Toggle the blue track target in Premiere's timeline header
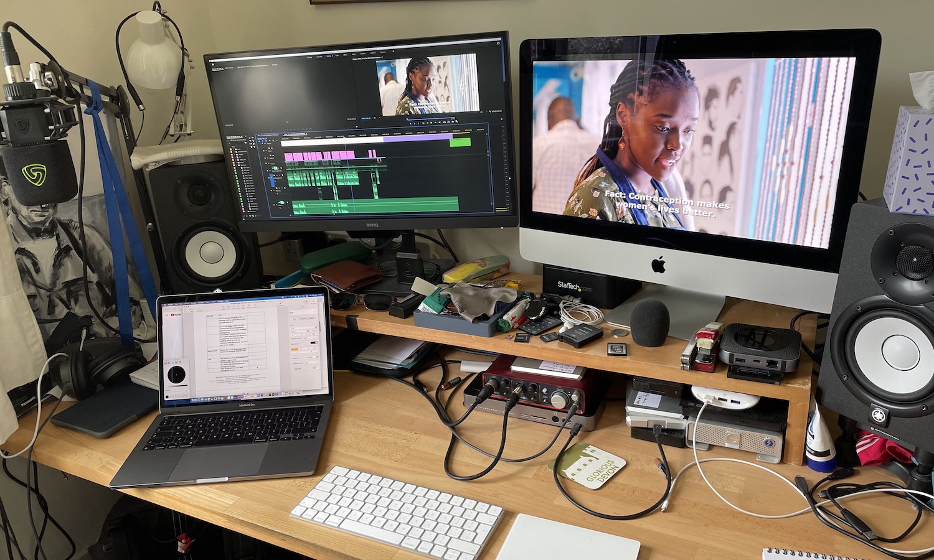 coord(272,180)
